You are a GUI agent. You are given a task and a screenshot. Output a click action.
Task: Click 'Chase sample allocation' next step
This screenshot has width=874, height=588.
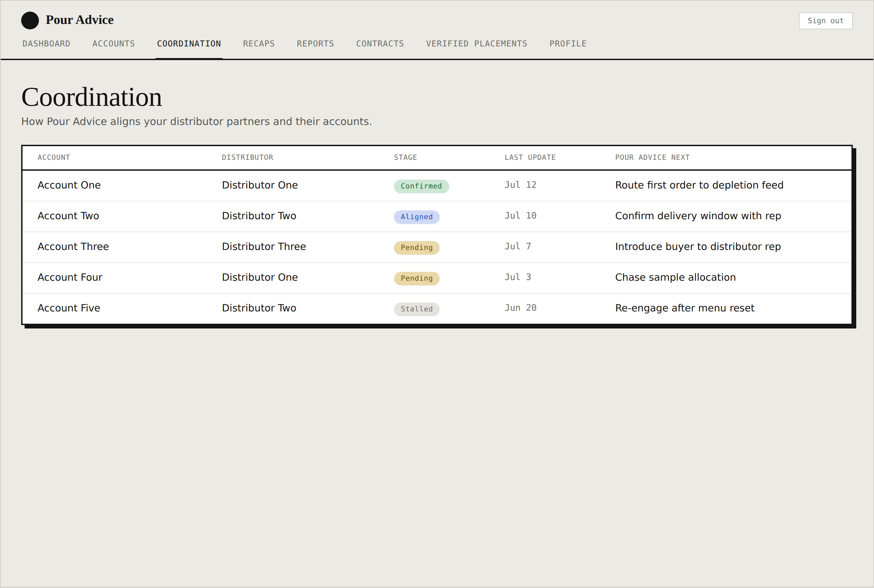pyautogui.click(x=675, y=278)
